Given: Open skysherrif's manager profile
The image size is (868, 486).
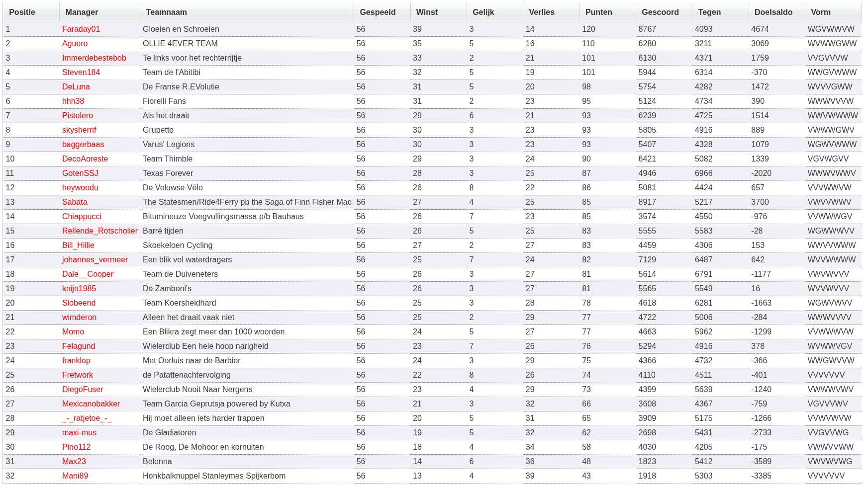Looking at the screenshot, I should point(79,130).
